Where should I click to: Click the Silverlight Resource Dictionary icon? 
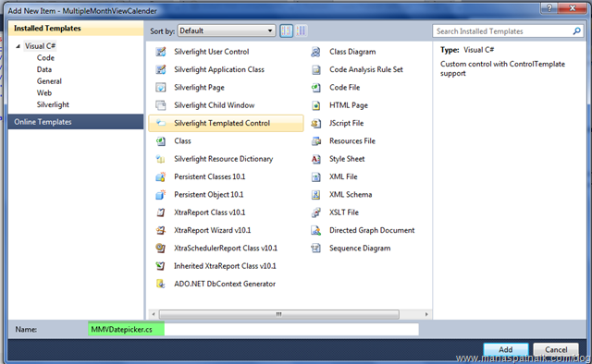pos(161,159)
